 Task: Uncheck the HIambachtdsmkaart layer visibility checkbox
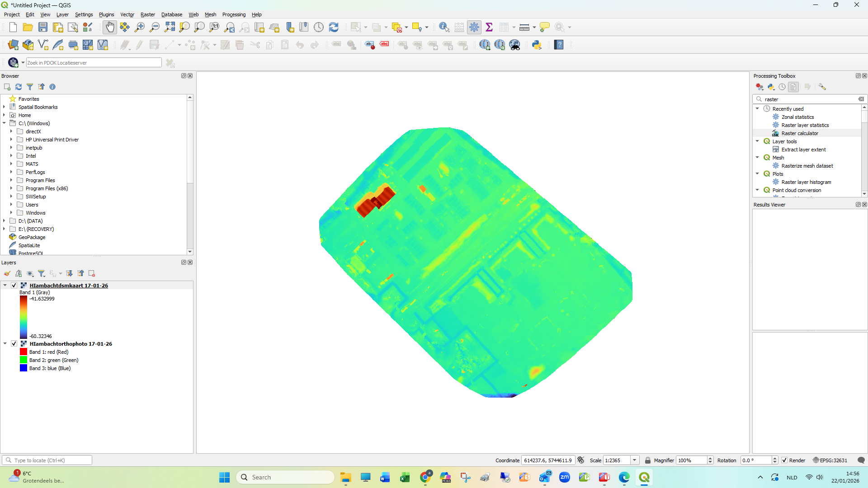(x=14, y=286)
